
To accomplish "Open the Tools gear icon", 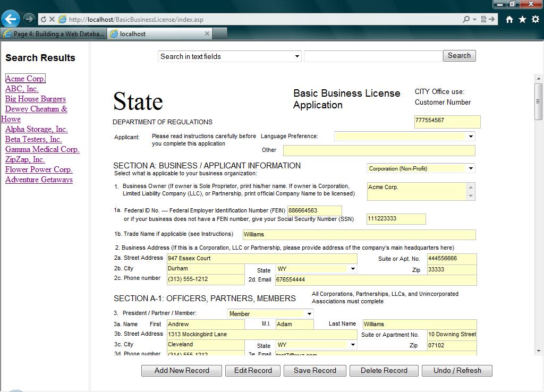I will 535,20.
